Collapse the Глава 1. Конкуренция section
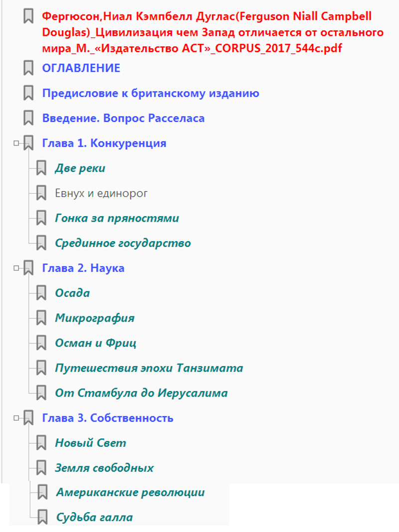 (x=16, y=143)
